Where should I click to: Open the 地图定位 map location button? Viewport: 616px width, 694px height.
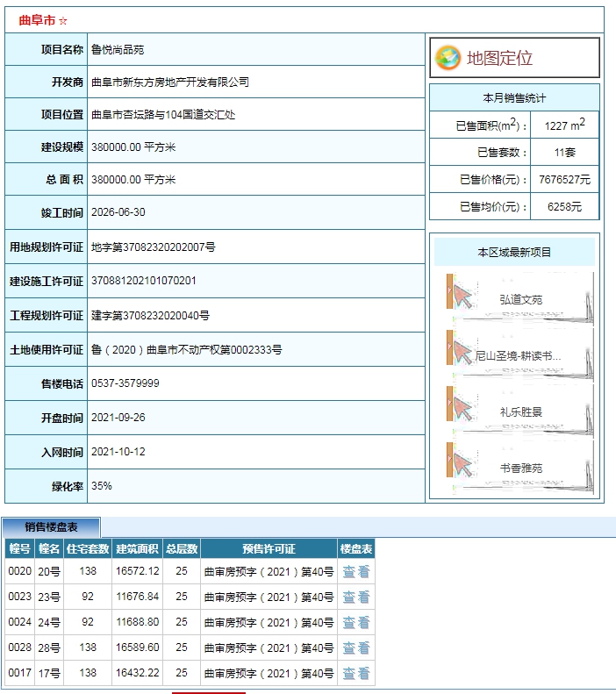pyautogui.click(x=515, y=58)
